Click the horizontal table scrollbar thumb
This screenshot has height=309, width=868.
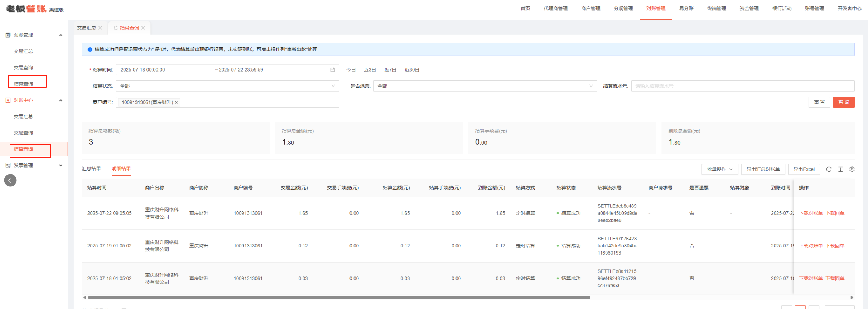pos(339,298)
